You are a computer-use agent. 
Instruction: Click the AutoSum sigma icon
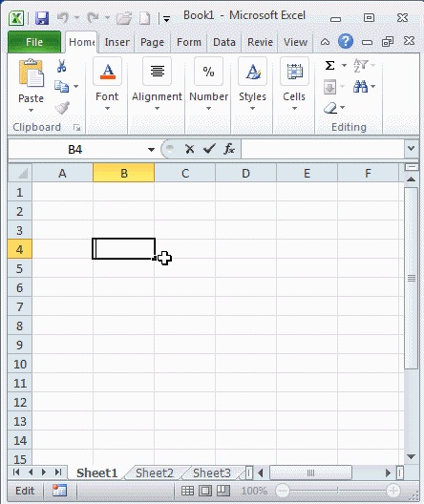click(x=329, y=66)
